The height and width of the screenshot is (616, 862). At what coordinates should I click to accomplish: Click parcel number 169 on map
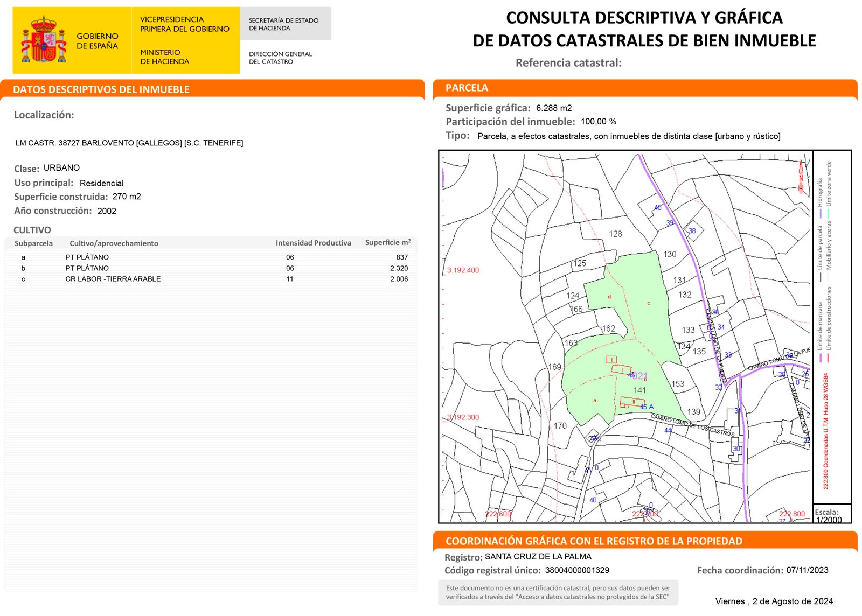[555, 367]
